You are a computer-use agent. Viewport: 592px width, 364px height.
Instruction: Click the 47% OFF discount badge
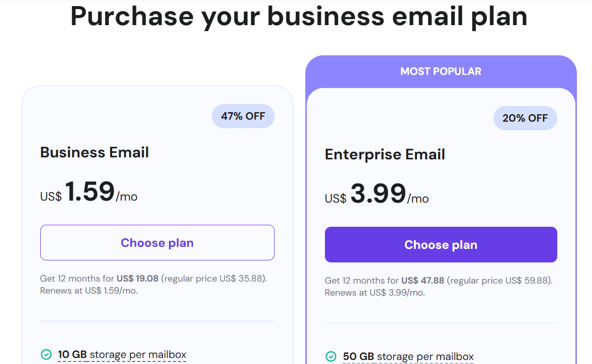coord(243,116)
